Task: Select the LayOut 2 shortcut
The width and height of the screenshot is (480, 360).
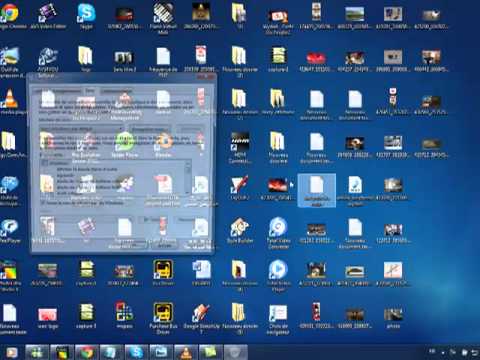Action: 240,187
